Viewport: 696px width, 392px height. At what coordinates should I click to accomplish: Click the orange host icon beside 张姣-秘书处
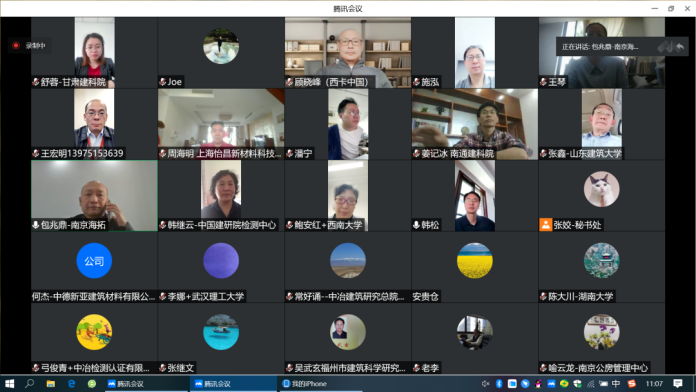[546, 225]
